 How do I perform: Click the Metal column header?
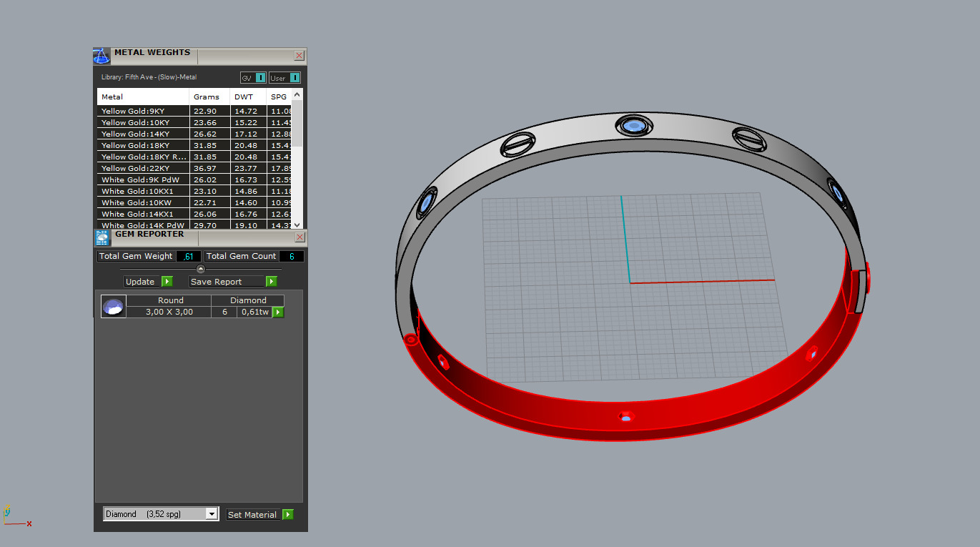pyautogui.click(x=143, y=97)
